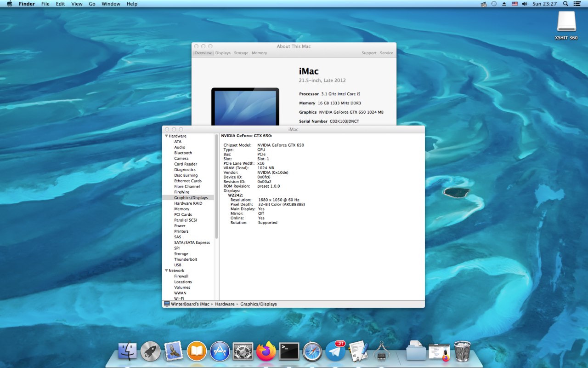Open the View menu

click(x=77, y=4)
